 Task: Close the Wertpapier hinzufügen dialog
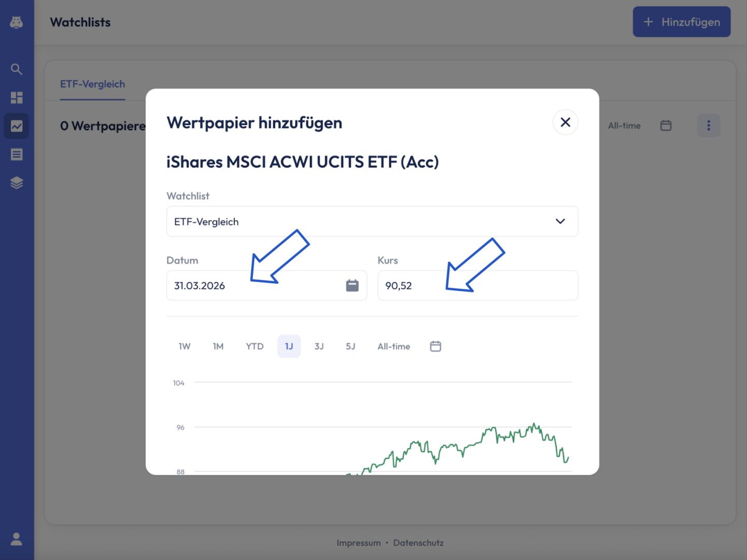(x=565, y=122)
